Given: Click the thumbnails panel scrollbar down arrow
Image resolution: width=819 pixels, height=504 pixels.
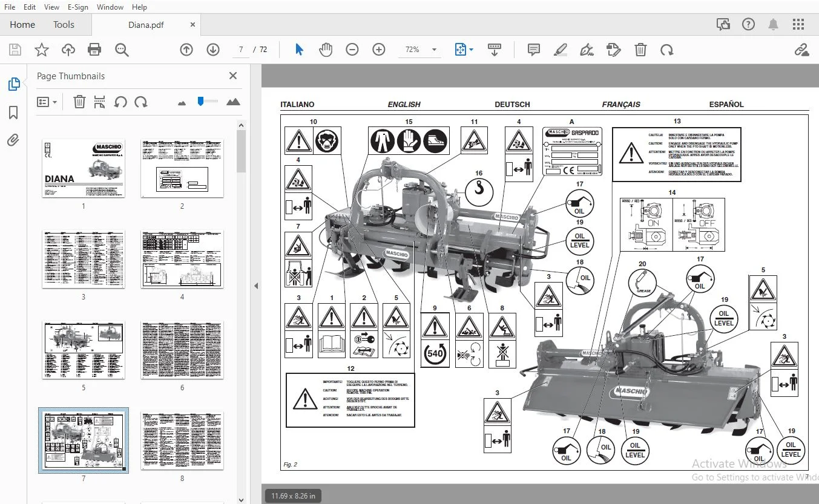Looking at the screenshot, I should pos(241,499).
